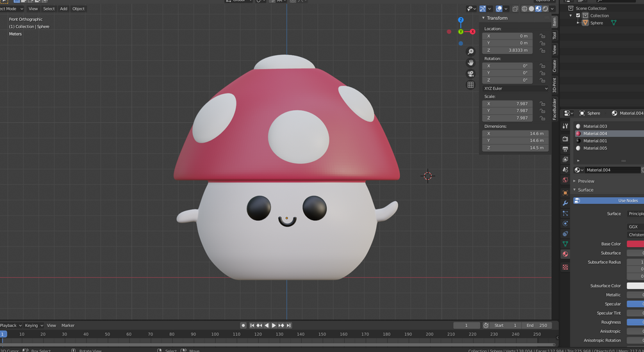Open the XYZ Euler rotation mode dropdown
Viewport: 644px width, 352px height.
click(515, 88)
